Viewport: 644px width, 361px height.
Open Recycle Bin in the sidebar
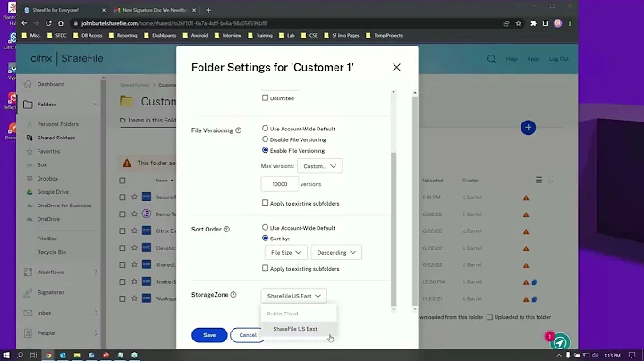point(51,252)
